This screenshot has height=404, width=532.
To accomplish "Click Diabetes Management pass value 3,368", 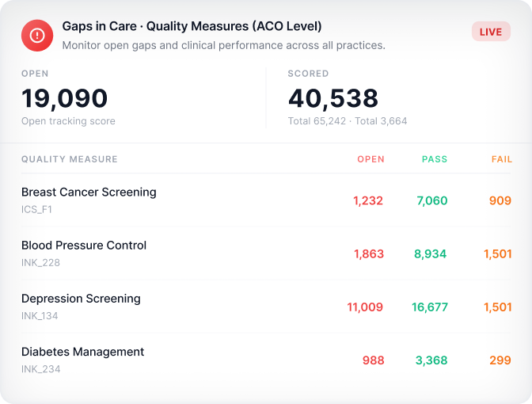I will point(431,360).
